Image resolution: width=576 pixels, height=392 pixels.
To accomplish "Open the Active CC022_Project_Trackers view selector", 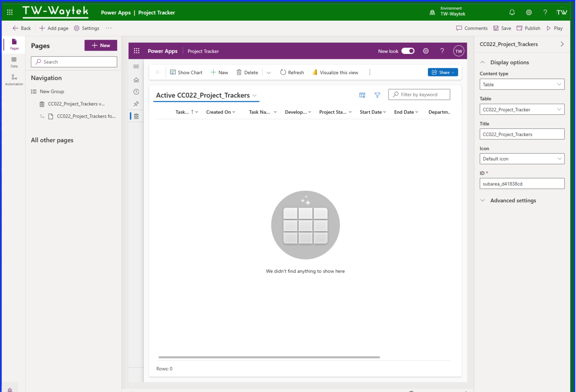I will (255, 96).
